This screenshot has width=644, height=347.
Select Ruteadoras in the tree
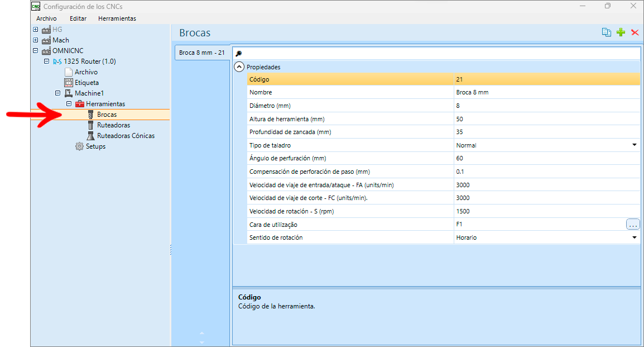(x=113, y=125)
